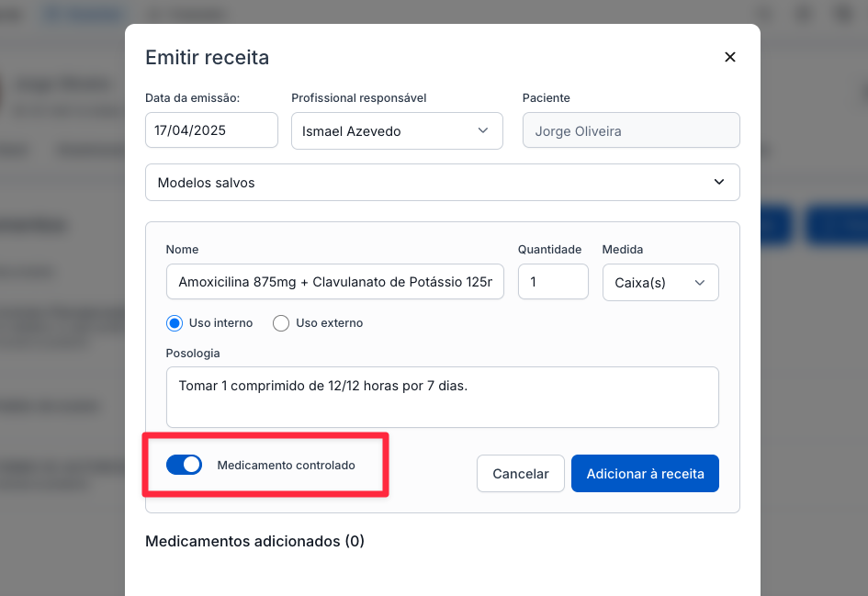The height and width of the screenshot is (596, 868).
Task: Close the Emitir receita dialog with X
Action: (x=730, y=57)
